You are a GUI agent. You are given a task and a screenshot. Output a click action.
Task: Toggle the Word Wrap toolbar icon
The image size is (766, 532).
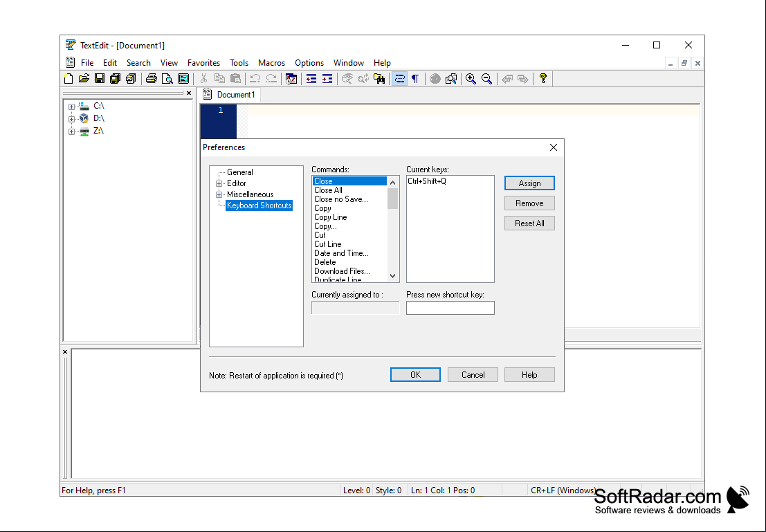pos(400,79)
